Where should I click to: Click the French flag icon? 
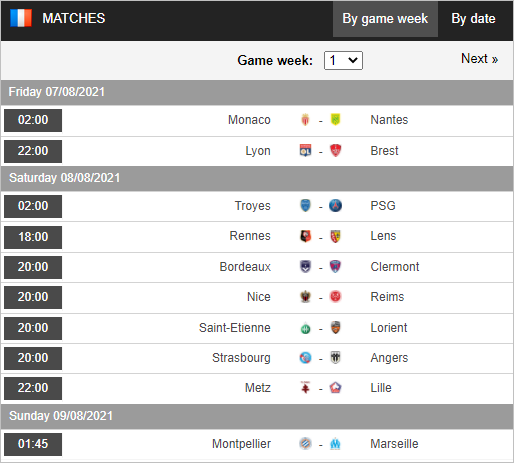(21, 18)
